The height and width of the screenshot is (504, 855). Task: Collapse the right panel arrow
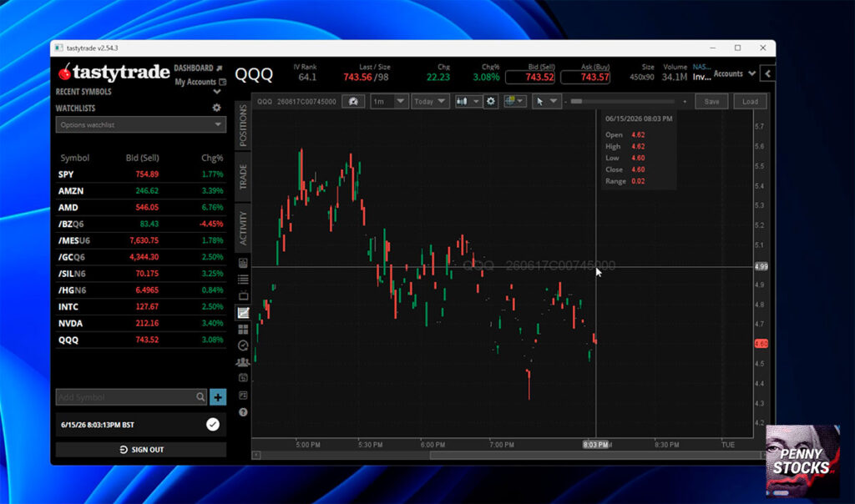click(x=768, y=73)
